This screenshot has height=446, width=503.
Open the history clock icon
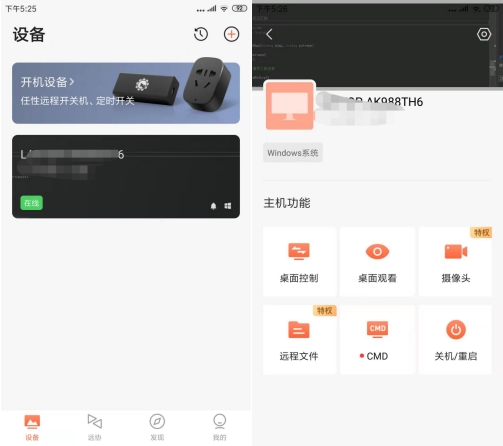[x=201, y=34]
